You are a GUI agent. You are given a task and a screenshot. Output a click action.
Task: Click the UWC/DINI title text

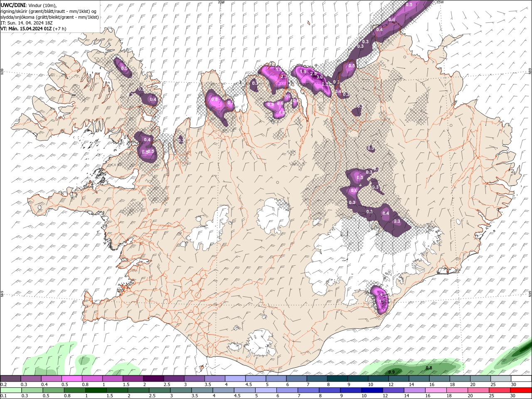[13, 5]
